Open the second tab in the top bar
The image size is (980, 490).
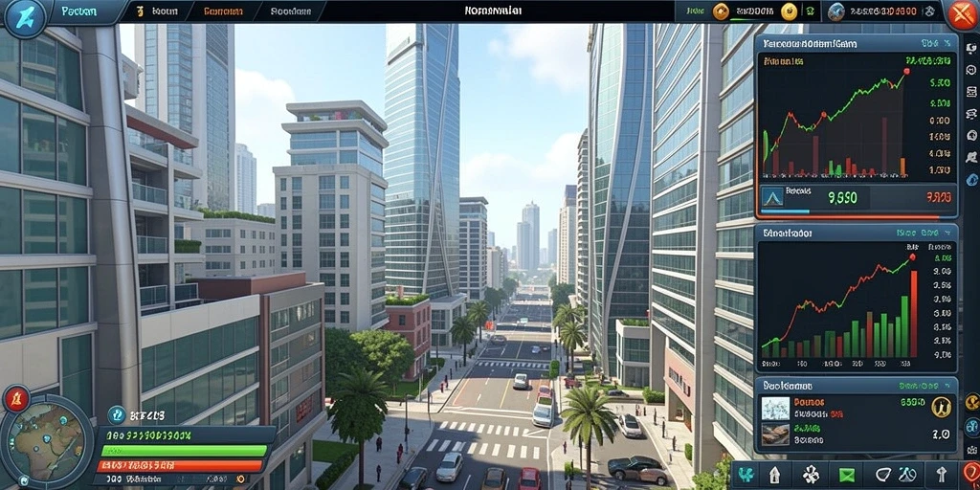click(x=158, y=11)
